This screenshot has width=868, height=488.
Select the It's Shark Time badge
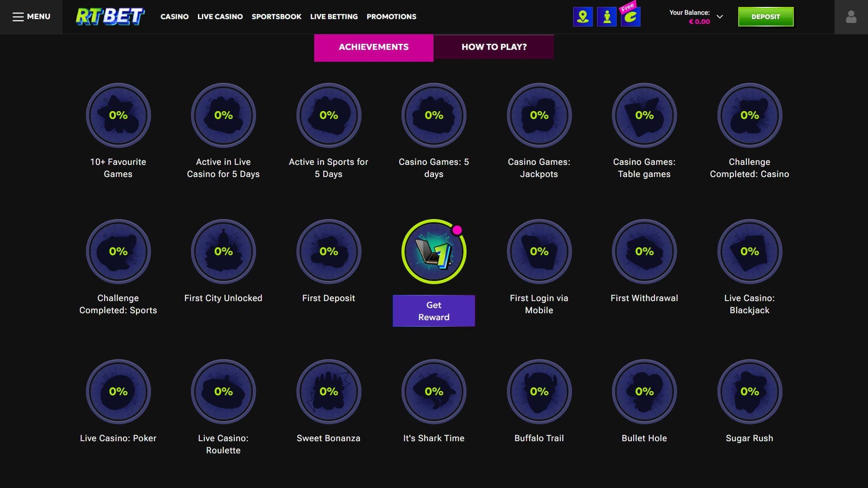tap(434, 392)
